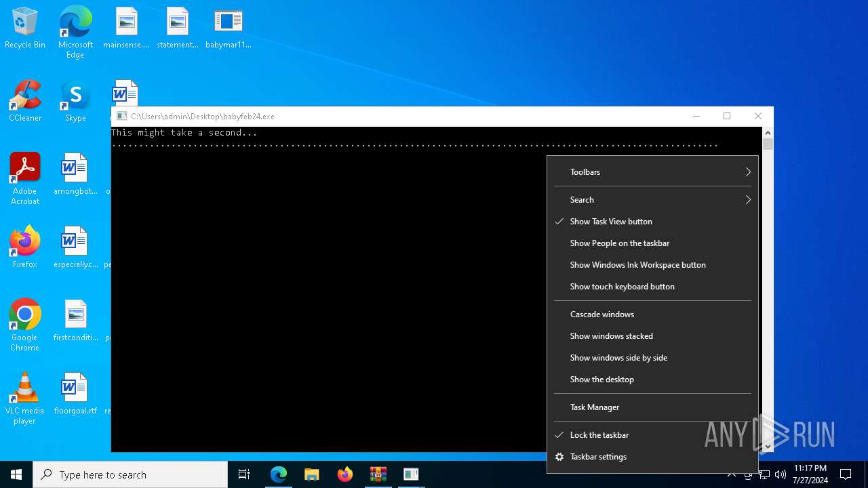Viewport: 868px width, 488px height.
Task: Open the VLC media player shortcut
Action: pyautogui.click(x=25, y=399)
